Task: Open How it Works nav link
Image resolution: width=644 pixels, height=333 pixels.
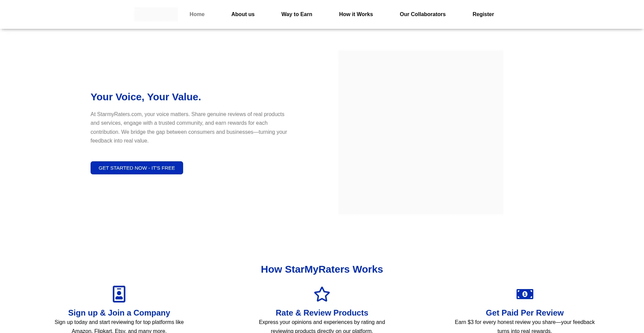Action: pos(356,14)
